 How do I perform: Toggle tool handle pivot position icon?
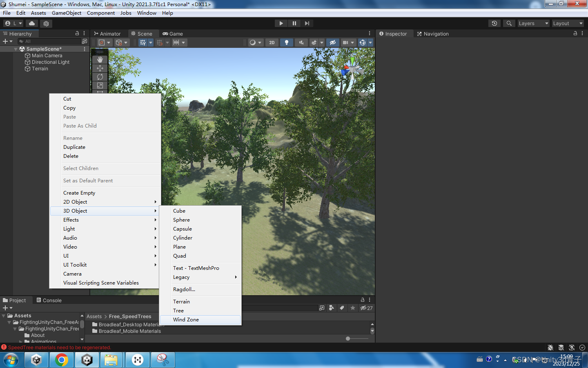coord(104,43)
